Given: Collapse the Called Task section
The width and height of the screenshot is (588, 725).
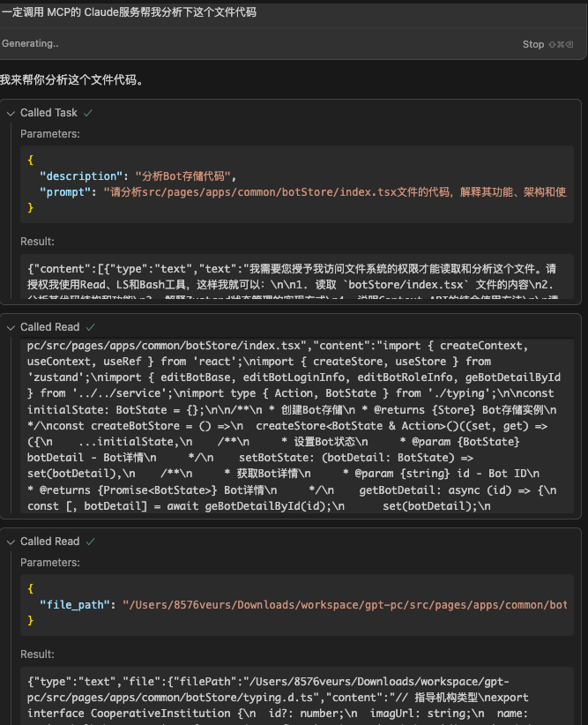Looking at the screenshot, I should [11, 113].
